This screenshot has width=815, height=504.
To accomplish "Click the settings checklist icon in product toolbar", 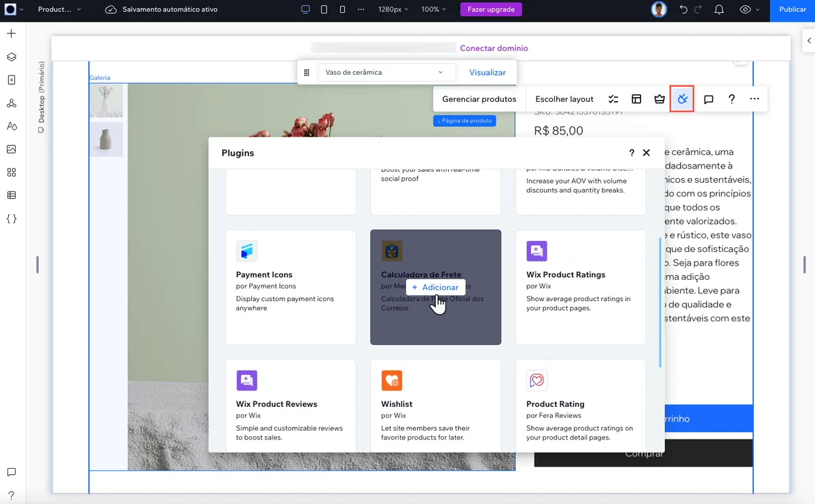I will (x=613, y=99).
